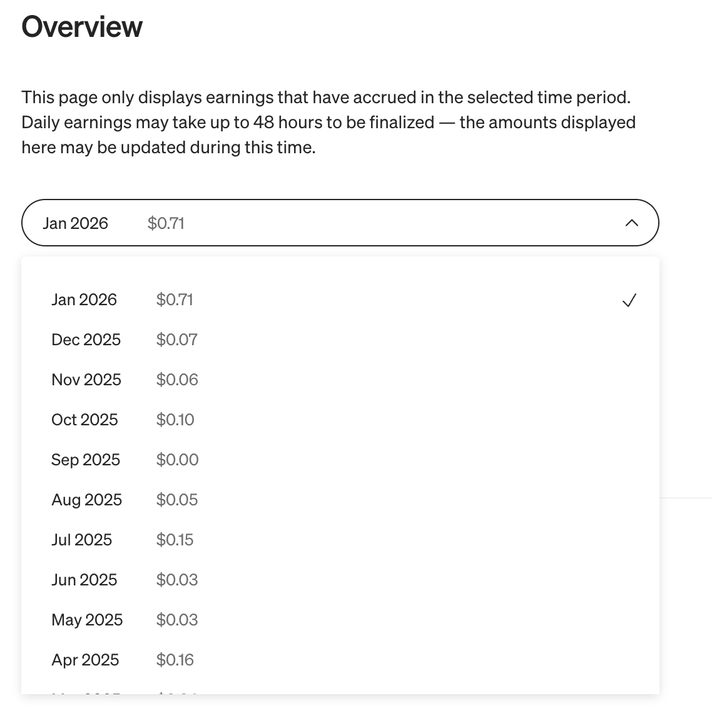This screenshot has width=712, height=728.
Task: Select the partially visible month below Apr 2025
Action: [86, 691]
